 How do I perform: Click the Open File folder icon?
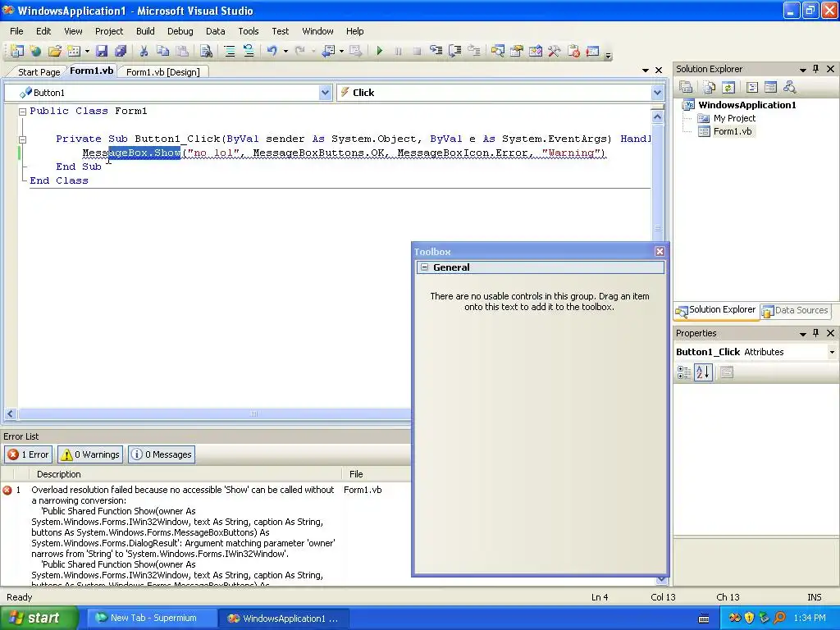click(x=55, y=51)
